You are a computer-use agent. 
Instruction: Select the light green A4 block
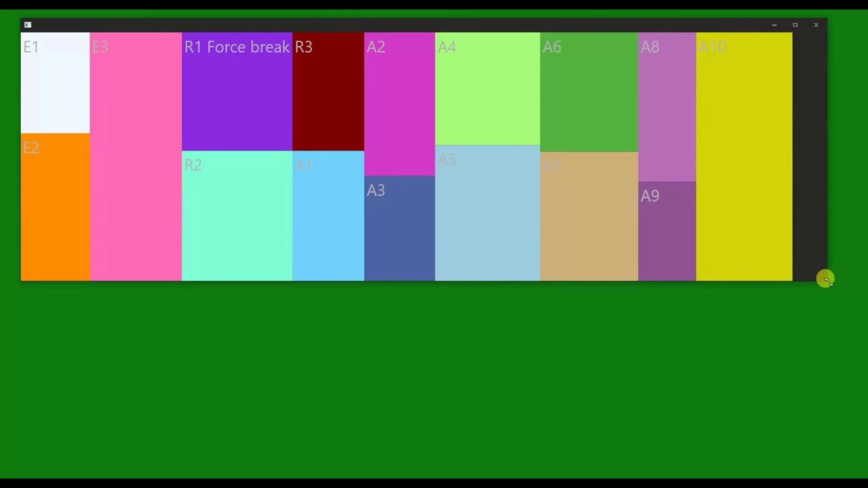[488, 89]
